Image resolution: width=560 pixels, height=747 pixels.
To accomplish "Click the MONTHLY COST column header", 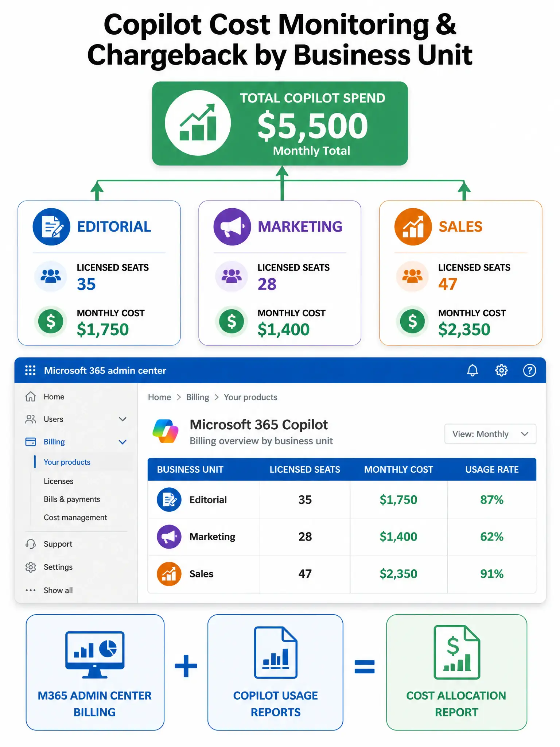I will [x=398, y=469].
